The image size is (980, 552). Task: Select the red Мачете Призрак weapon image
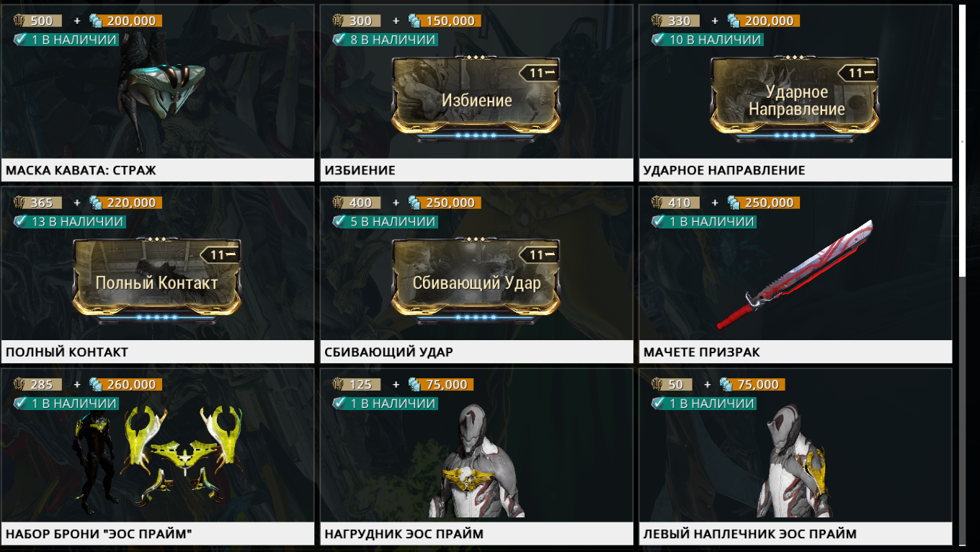796,275
